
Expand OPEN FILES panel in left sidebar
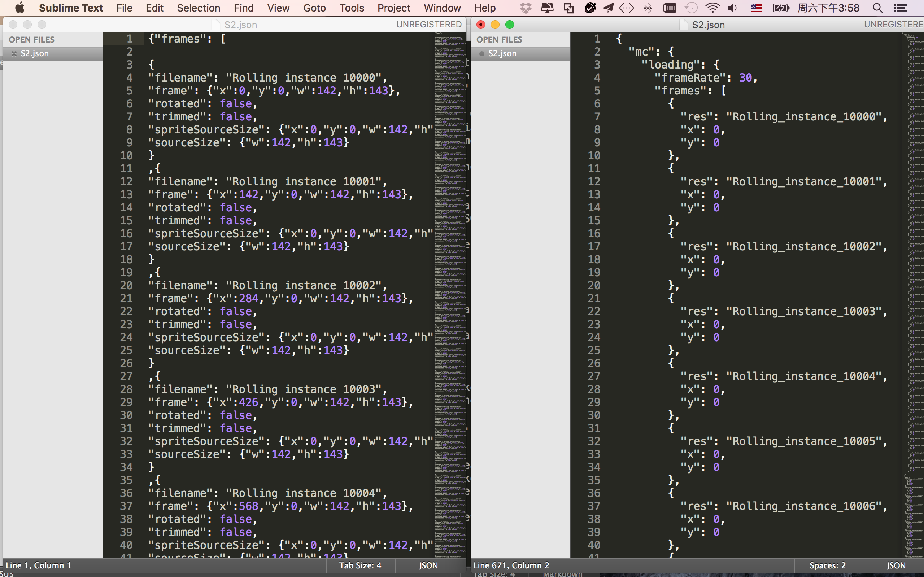click(32, 39)
